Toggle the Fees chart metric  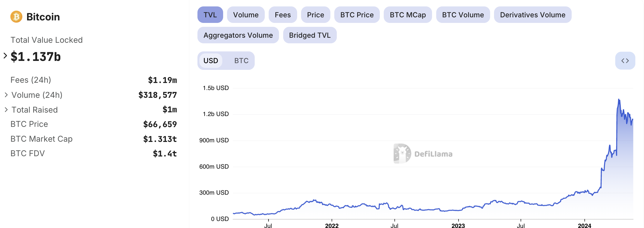[283, 15]
